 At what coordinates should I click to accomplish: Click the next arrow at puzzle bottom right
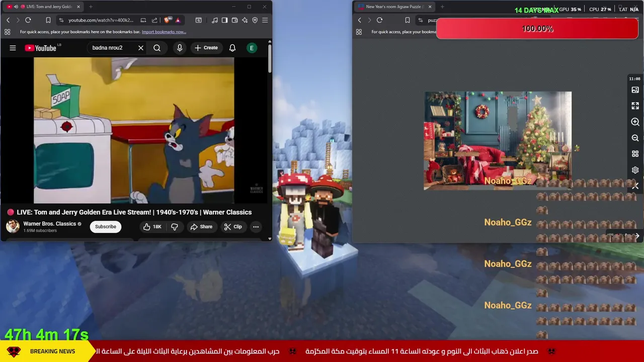pos(637,236)
